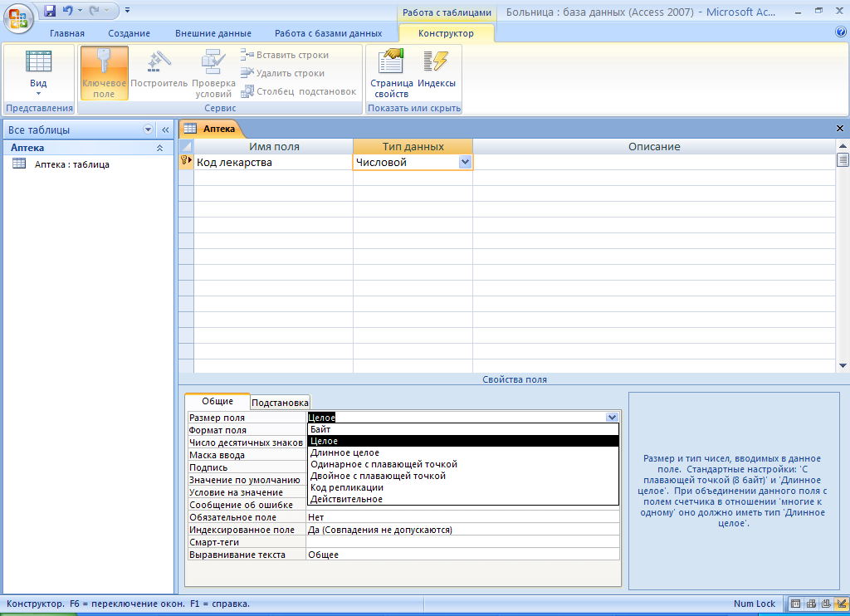Image resolution: width=850 pixels, height=616 pixels.
Task: Click the Размер поля dropdown arrow
Action: [612, 418]
